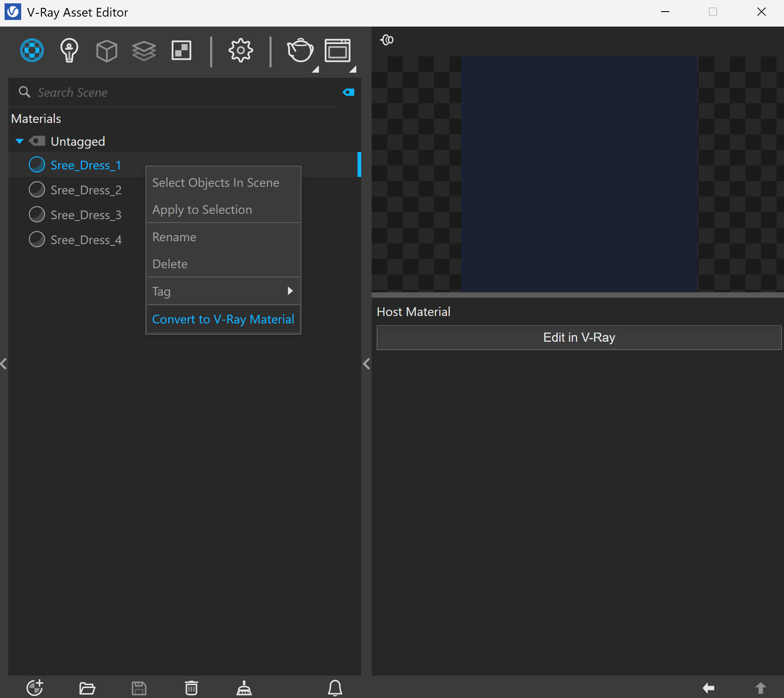Screen dimensions: 784x698
Task: Click the Untagged tag icon
Action: tap(37, 141)
